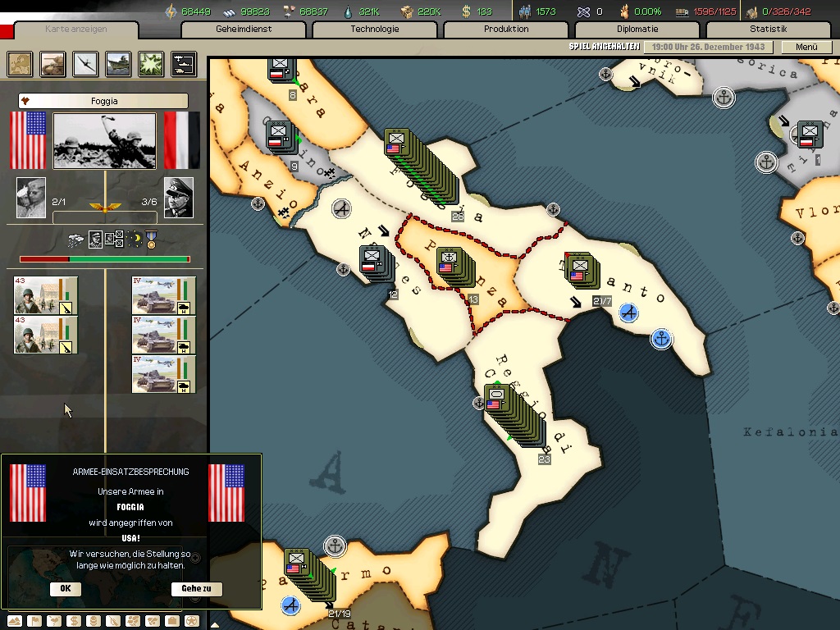Open the Geheimdienst tab

pos(244,30)
